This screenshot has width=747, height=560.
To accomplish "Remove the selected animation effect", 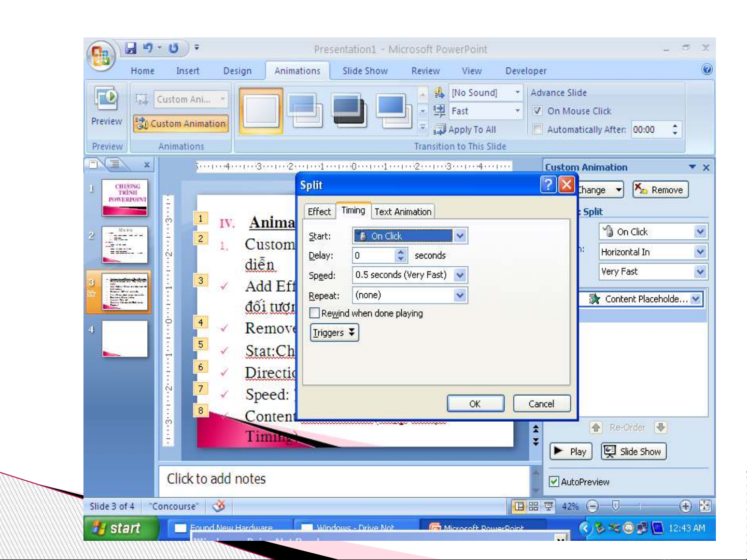I will coord(660,190).
